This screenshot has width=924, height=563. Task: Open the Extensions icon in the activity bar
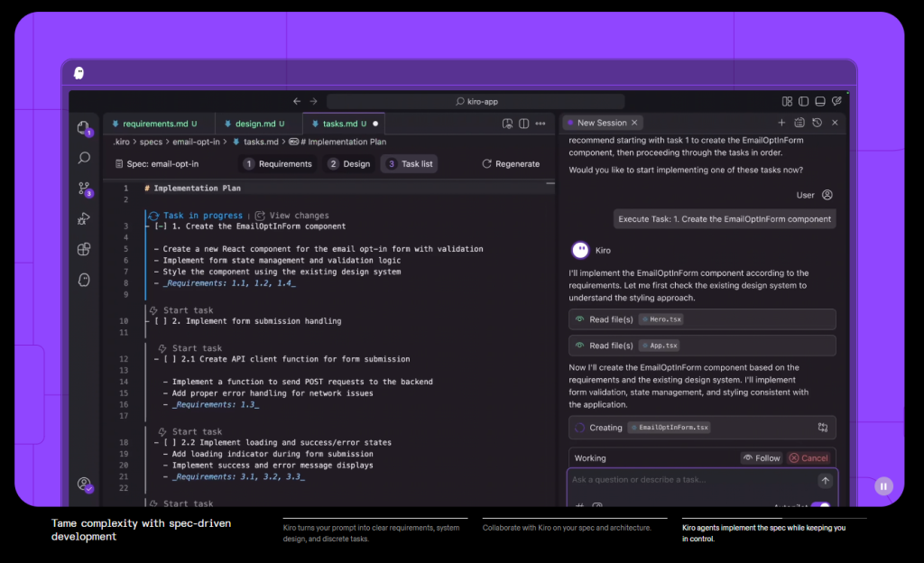[84, 249]
